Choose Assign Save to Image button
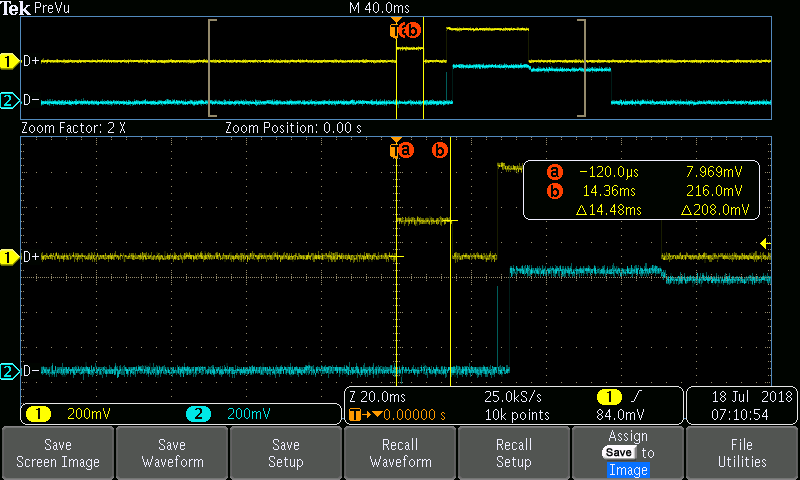The image size is (800, 480). tap(628, 453)
